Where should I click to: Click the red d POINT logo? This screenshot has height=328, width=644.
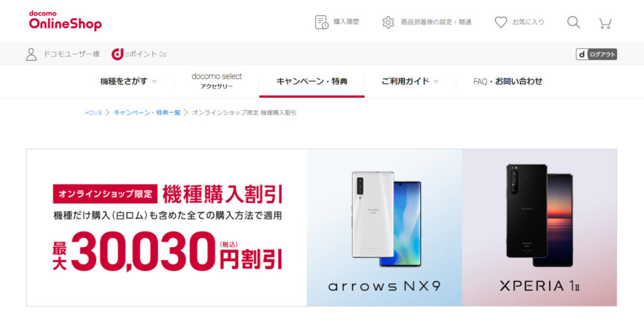(118, 54)
